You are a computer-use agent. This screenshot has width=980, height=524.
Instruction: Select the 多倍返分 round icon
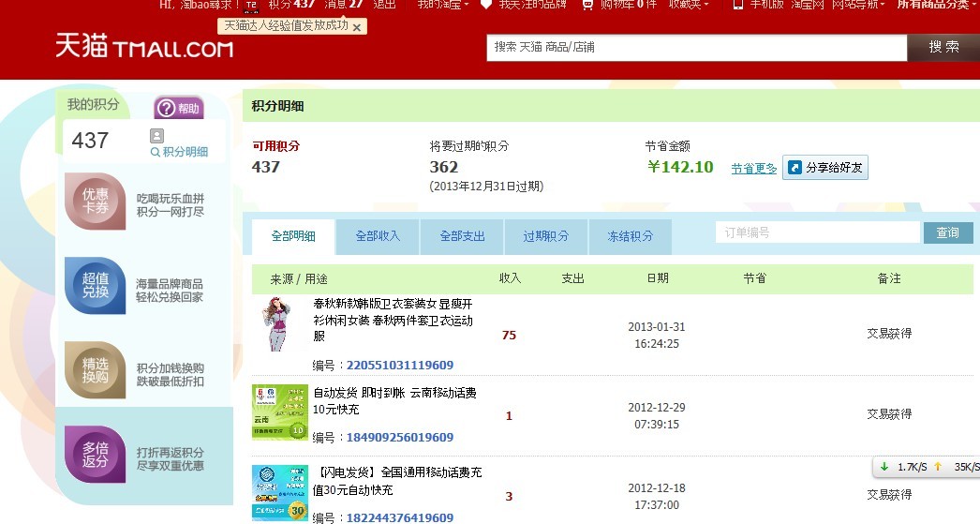click(x=95, y=455)
